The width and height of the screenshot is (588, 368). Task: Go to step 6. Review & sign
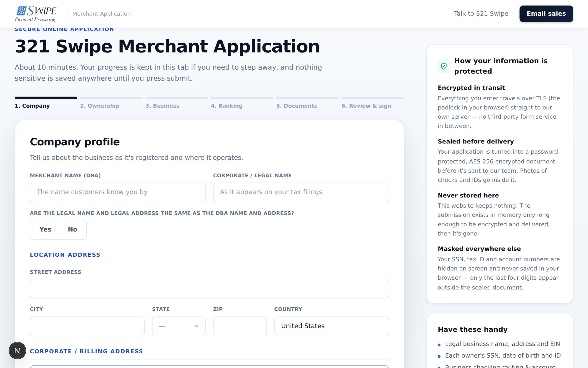click(373, 103)
